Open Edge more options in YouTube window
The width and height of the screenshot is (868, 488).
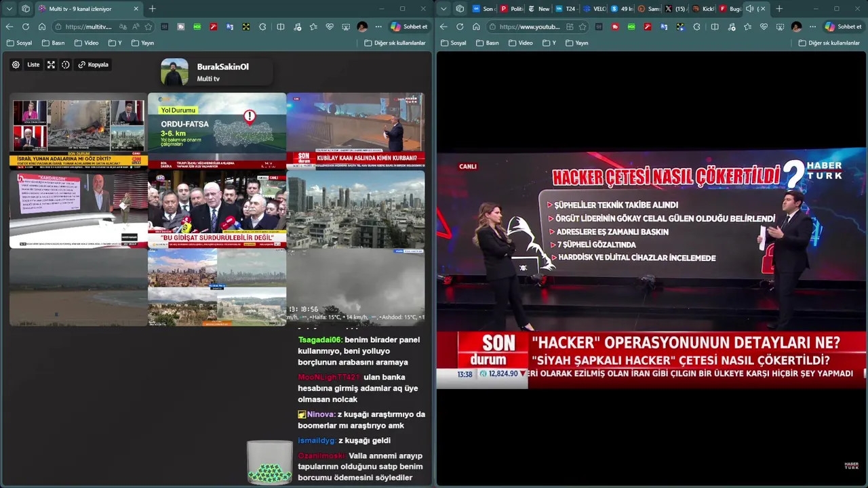click(x=812, y=26)
